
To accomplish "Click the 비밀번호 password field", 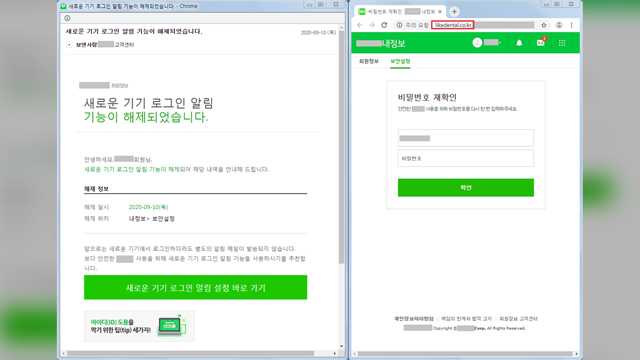I will click(466, 158).
